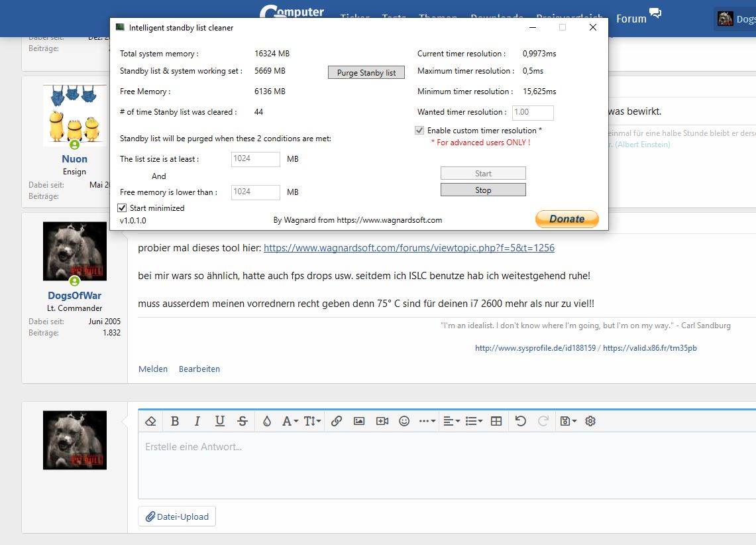
Task: Click the list size is at least field
Action: tap(256, 158)
